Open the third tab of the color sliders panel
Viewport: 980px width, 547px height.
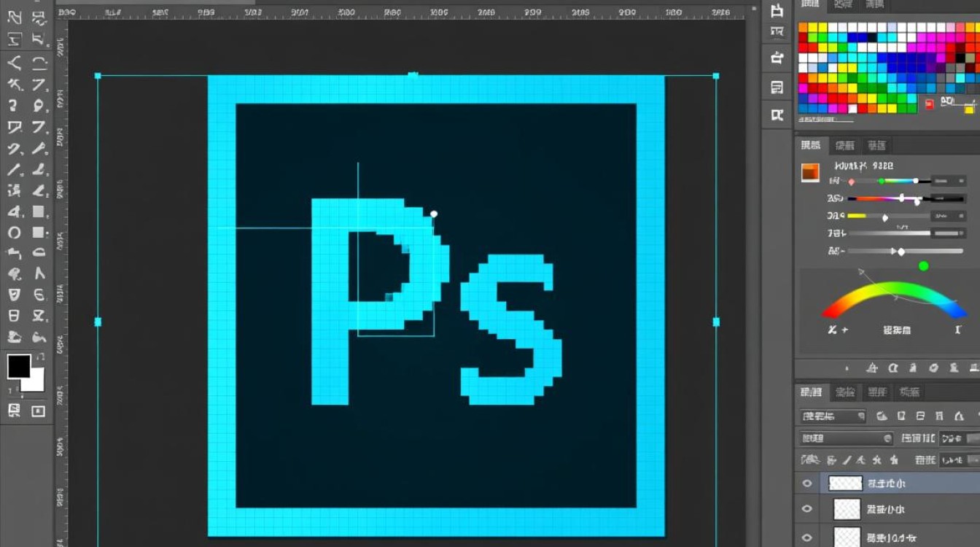877,145
